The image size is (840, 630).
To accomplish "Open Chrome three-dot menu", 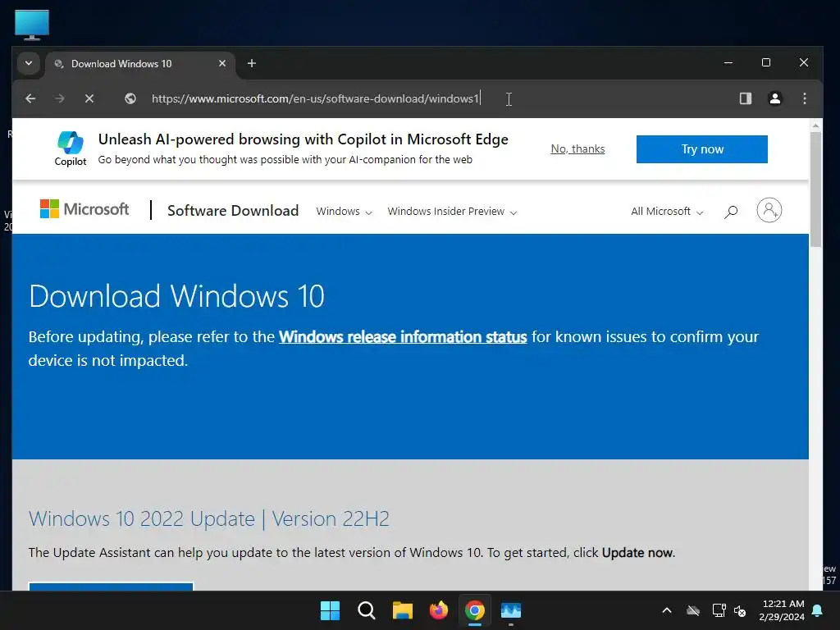I will click(804, 98).
